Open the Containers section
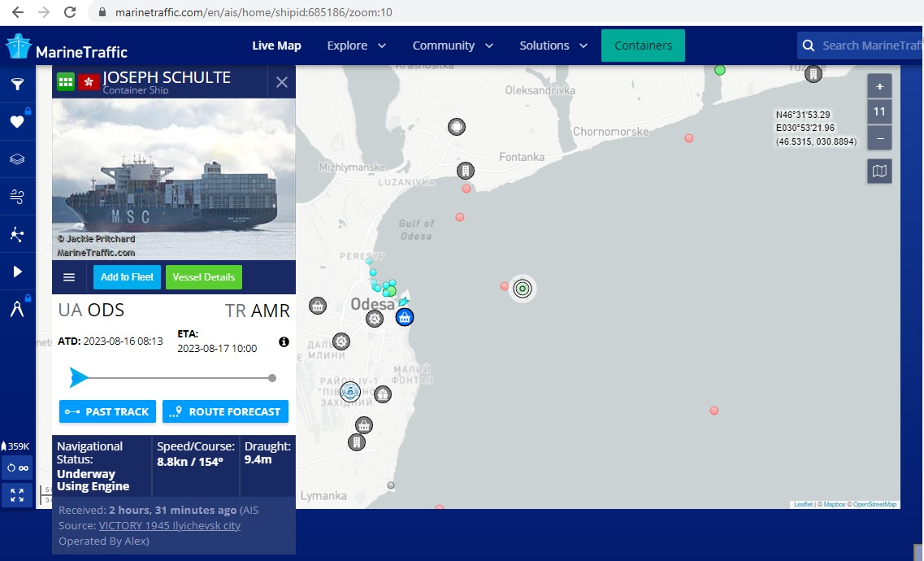 tap(643, 46)
